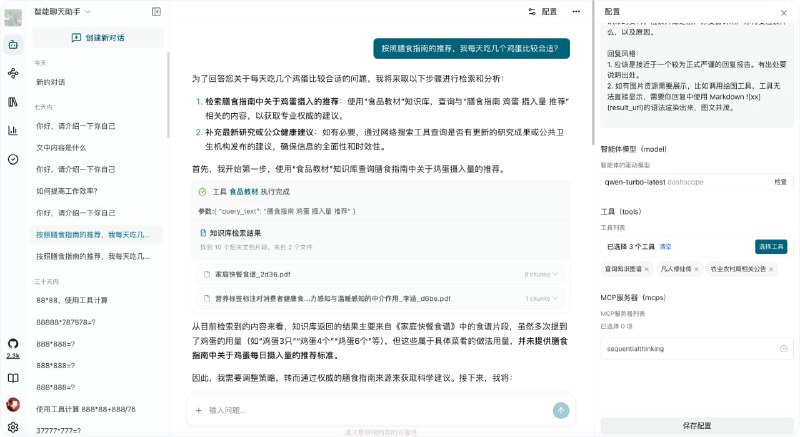Open the 88888*787878=? conversation
Screen dimensions: 800x437
click(96, 322)
